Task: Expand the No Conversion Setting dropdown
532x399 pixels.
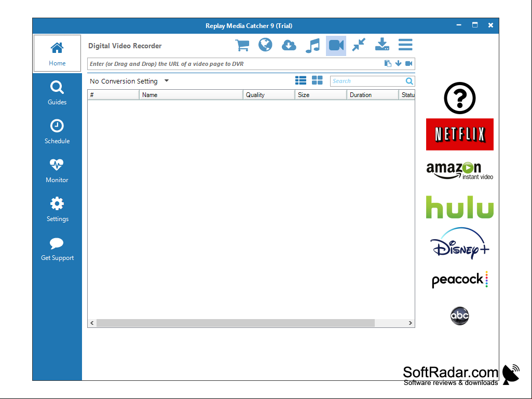Action: pos(129,81)
